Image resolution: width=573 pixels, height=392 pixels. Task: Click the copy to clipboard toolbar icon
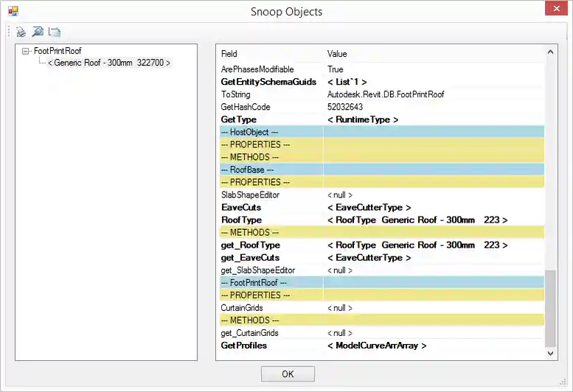point(55,32)
